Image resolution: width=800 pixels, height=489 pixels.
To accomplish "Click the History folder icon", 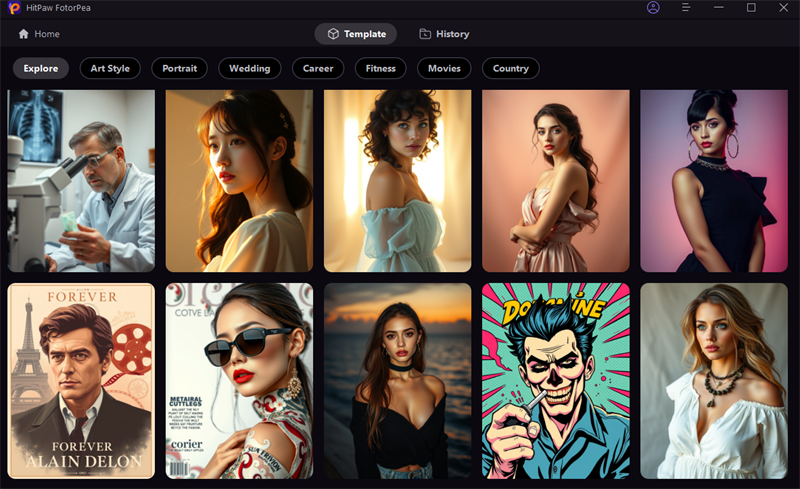I will (425, 34).
